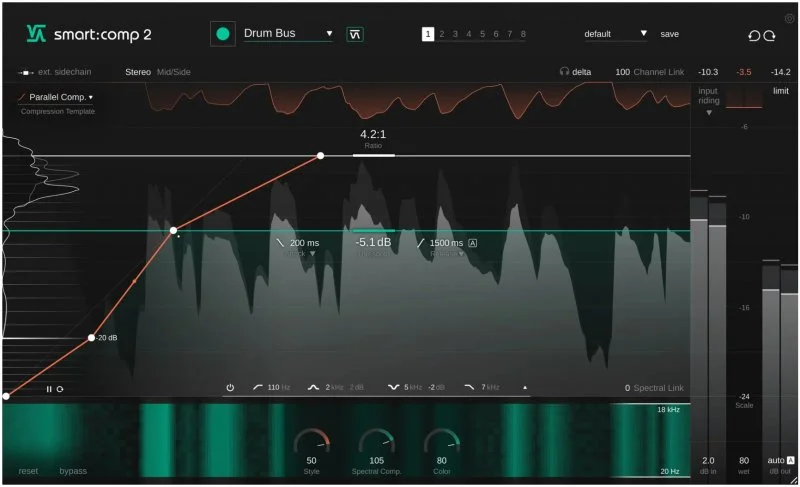The image size is (800, 487).
Task: Start learning with the green record button
Action: tap(222, 34)
